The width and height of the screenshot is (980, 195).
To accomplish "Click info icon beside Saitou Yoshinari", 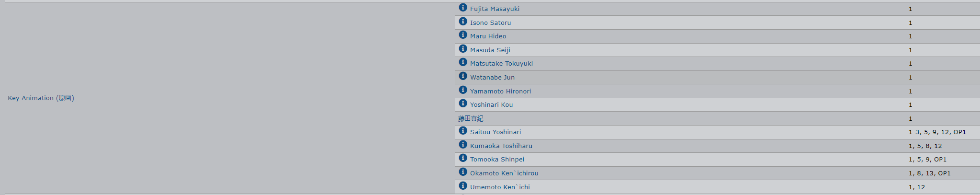I will coord(462,131).
